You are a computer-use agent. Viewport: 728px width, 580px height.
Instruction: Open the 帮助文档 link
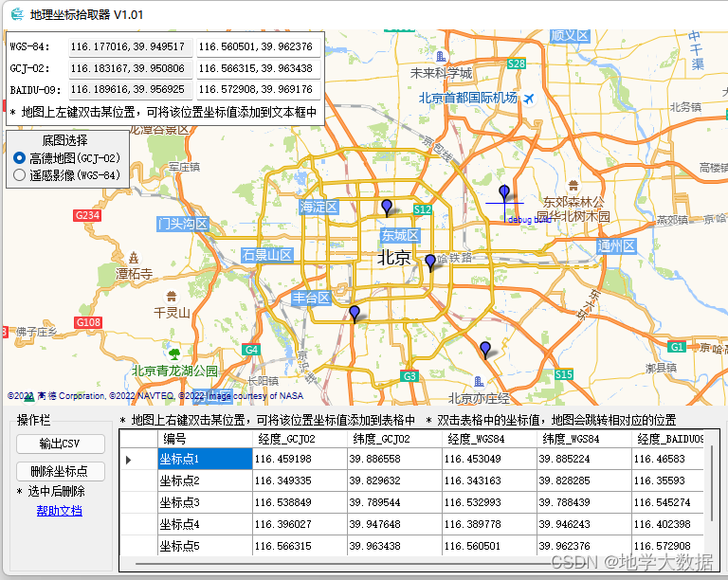click(60, 511)
